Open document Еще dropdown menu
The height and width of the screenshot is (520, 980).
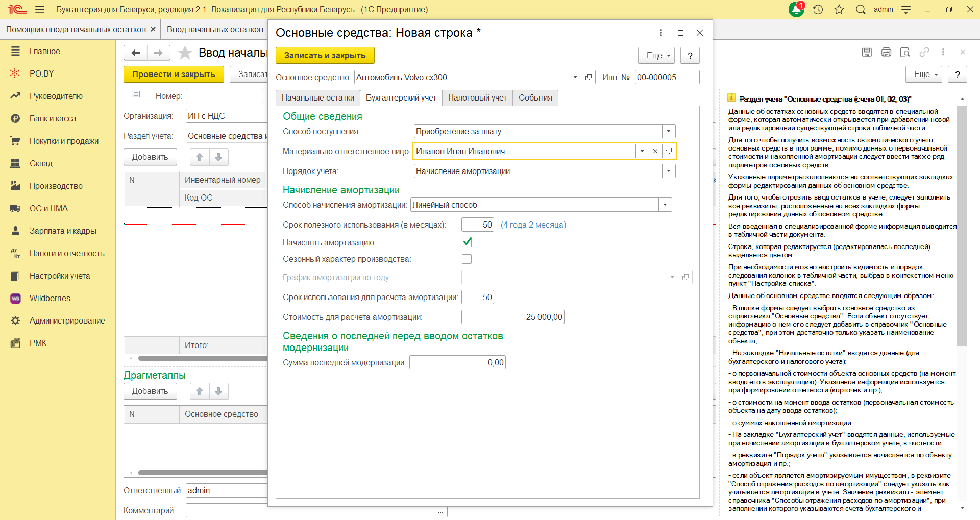924,74
